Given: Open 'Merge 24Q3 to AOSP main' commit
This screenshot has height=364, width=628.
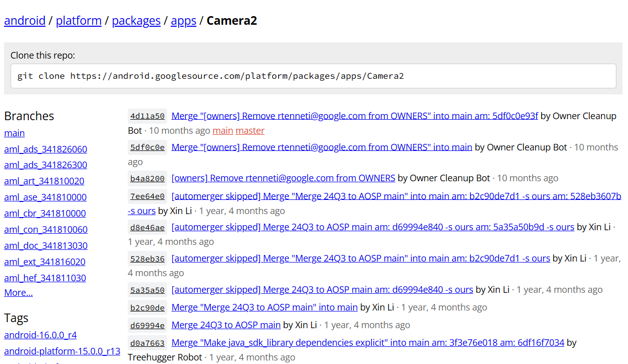Looking at the screenshot, I should pyautogui.click(x=226, y=325).
